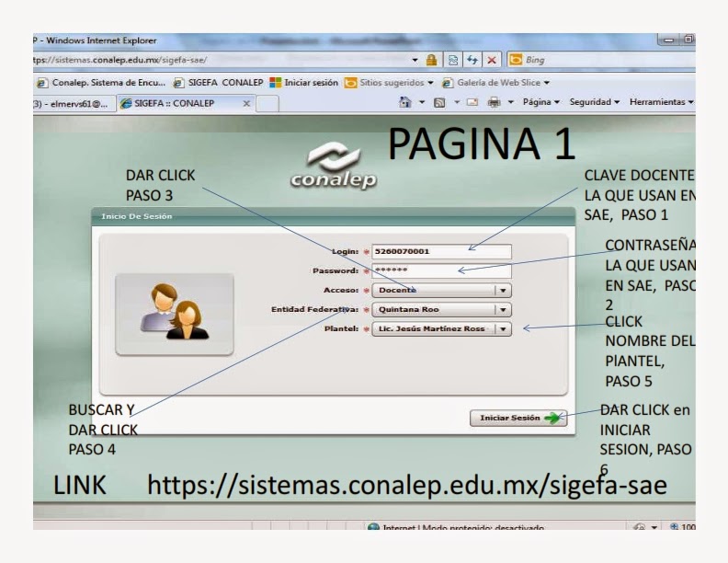
Task: Click the Iniciar Sesión button
Action: point(518,418)
